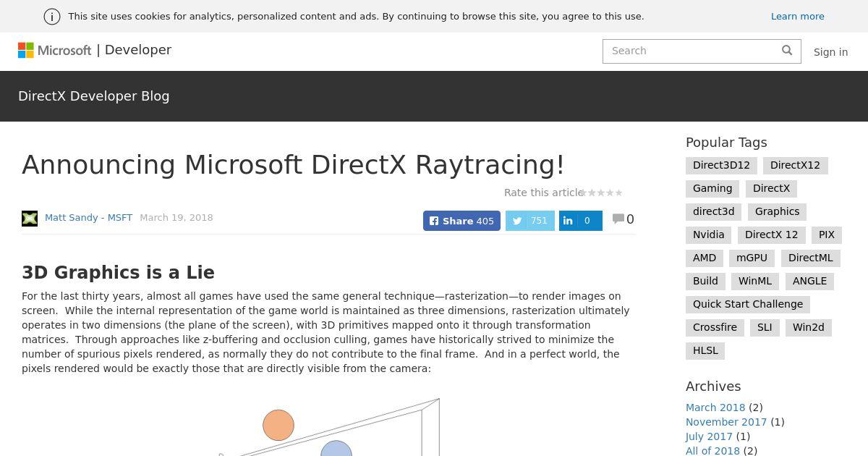This screenshot has width=868, height=456.
Task: Select the DirectX tag
Action: (x=771, y=188)
